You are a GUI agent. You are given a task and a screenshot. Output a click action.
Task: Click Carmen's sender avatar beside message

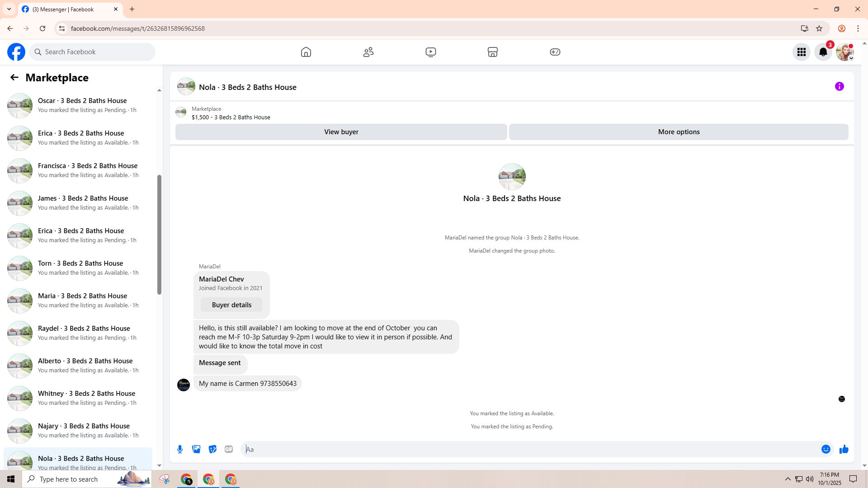(x=184, y=385)
